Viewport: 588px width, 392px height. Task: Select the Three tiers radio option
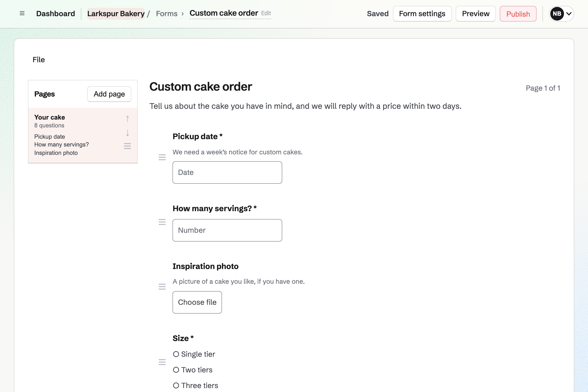coord(176,385)
